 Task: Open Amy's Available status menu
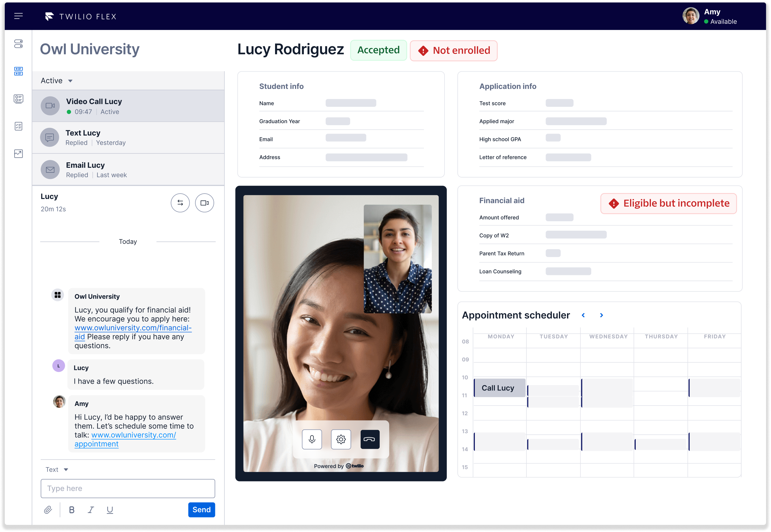(x=720, y=22)
